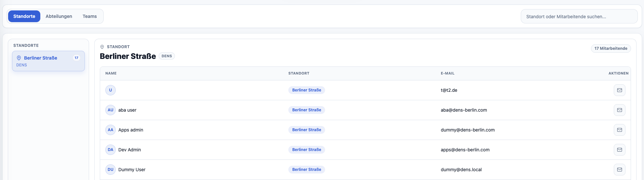Click the U avatar in first row

pyautogui.click(x=111, y=90)
